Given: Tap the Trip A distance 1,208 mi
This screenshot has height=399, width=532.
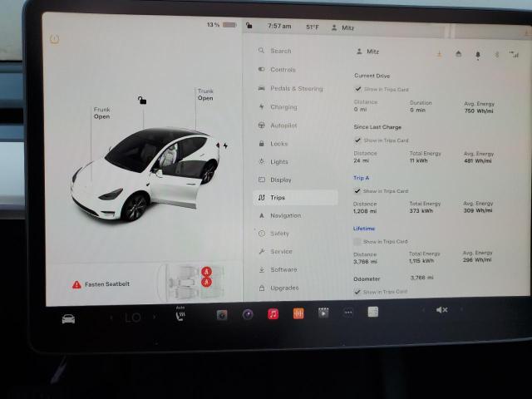Looking at the screenshot, I should pyautogui.click(x=365, y=211).
